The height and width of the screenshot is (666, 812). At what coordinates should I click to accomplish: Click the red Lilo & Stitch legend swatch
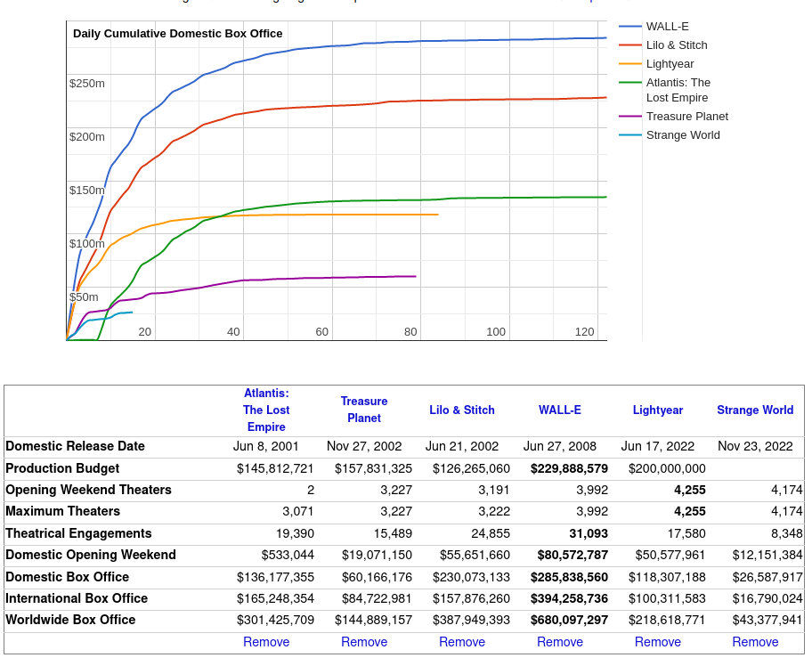[630, 45]
